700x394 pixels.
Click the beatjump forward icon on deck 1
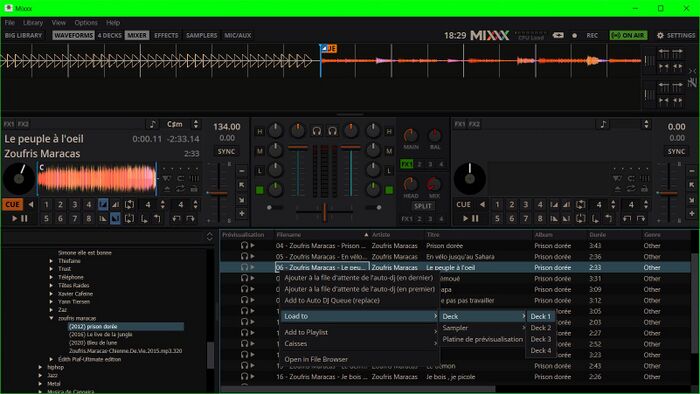point(191,219)
